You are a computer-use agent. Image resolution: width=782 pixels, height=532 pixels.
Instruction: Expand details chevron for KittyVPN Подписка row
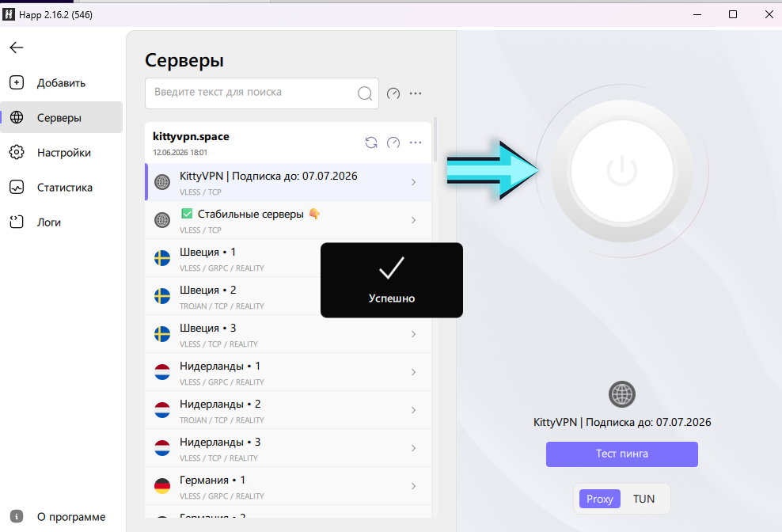pyautogui.click(x=413, y=182)
